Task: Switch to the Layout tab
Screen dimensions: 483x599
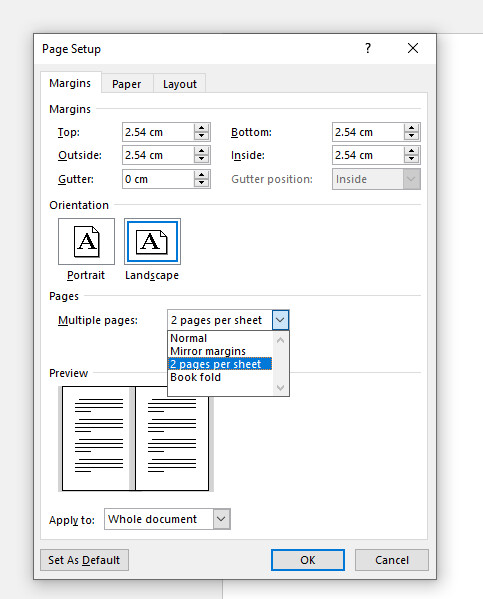Action: (180, 84)
